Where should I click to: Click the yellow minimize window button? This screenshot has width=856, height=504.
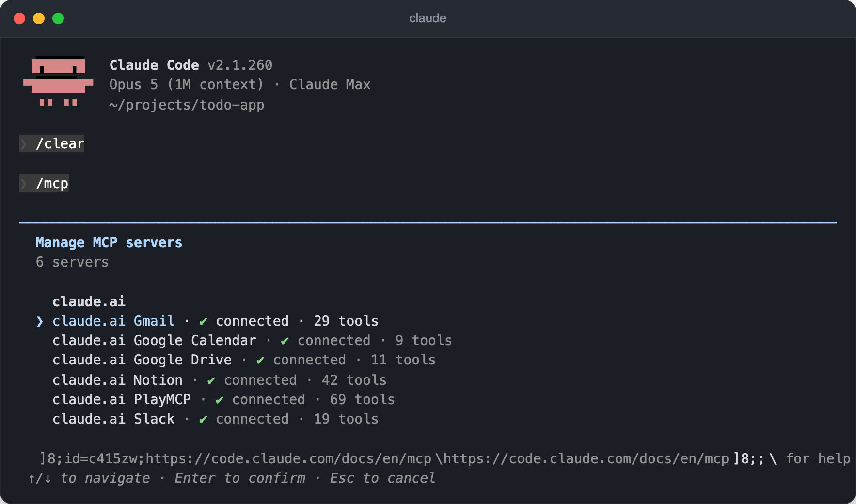(39, 18)
